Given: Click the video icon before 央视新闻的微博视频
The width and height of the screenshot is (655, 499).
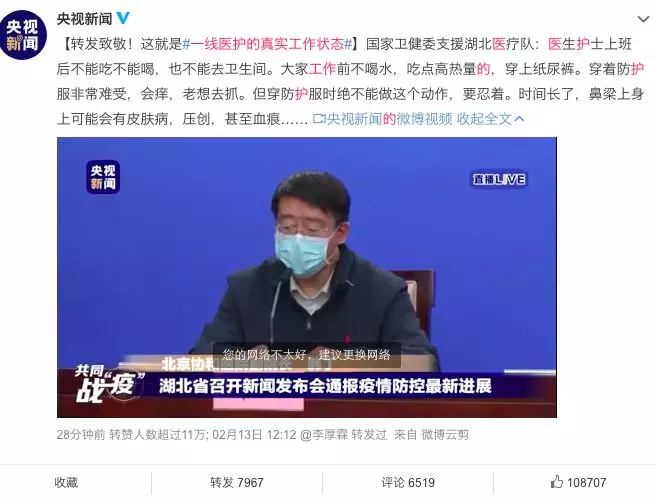Looking at the screenshot, I should [x=319, y=119].
